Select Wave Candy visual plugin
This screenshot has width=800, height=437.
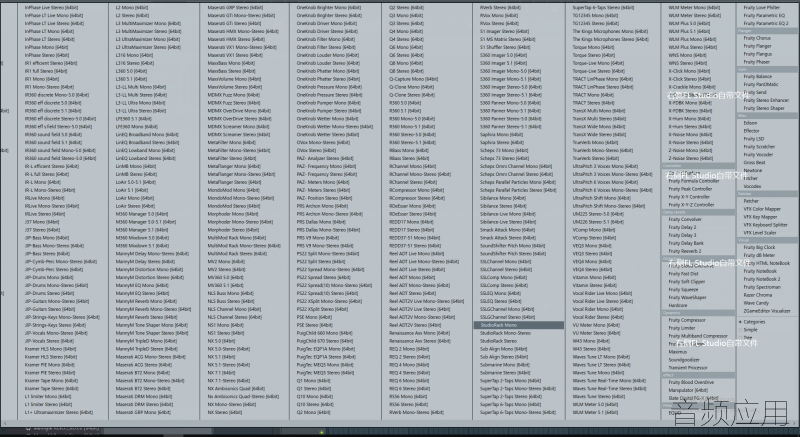pos(756,303)
